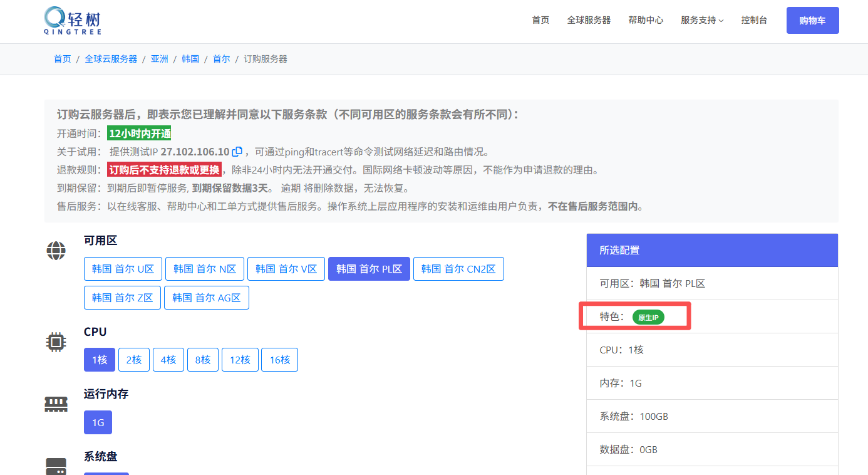
Task: Select the 1G memory option
Action: coord(98,422)
